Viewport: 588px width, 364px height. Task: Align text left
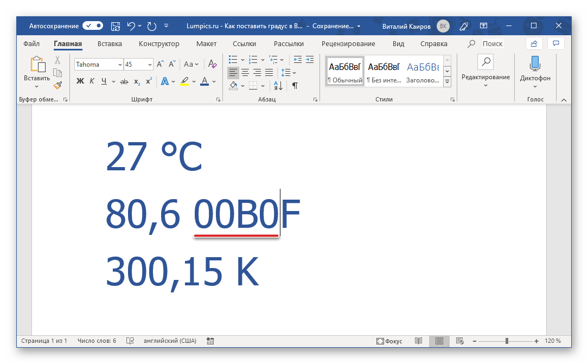[x=233, y=73]
